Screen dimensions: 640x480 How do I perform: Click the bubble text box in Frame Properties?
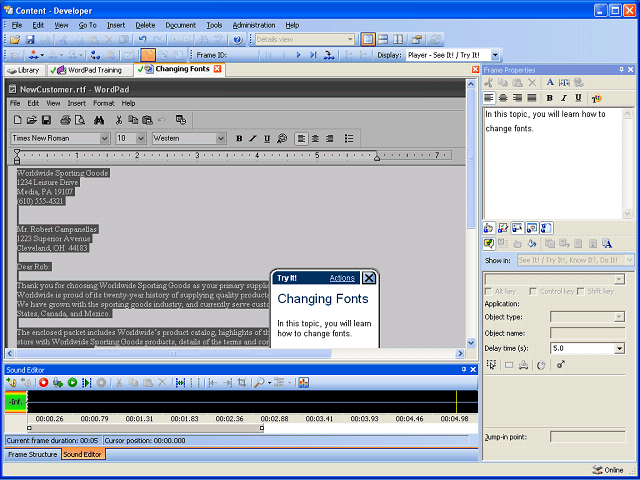[553, 163]
